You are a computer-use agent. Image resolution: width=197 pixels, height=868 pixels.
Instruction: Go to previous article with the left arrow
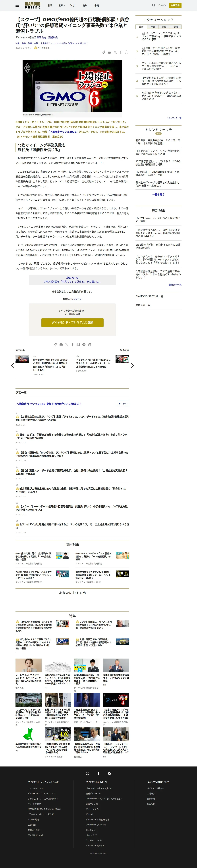pyautogui.click(x=12, y=366)
